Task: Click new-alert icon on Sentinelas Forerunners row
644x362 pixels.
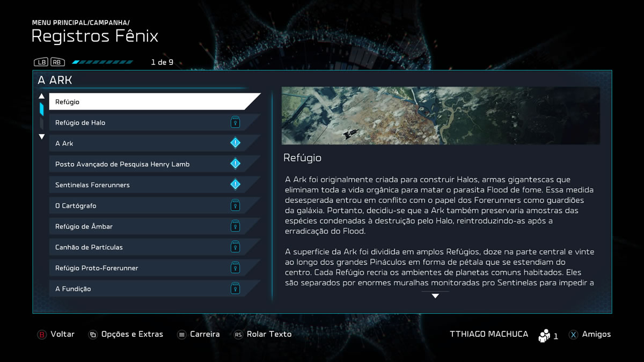Action: point(235,185)
